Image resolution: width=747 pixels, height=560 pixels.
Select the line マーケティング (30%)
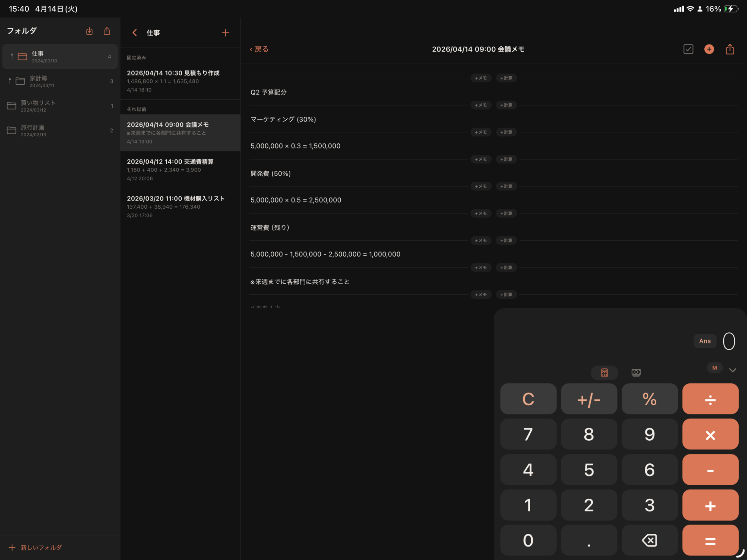[x=283, y=119]
